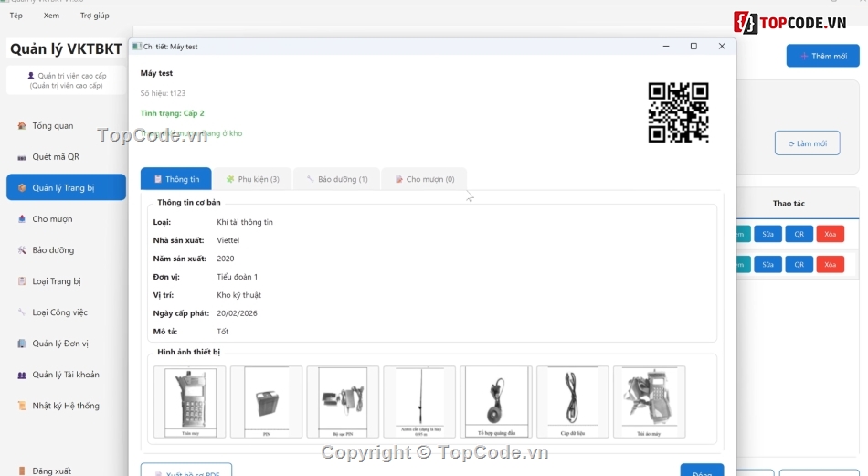Viewport: 868px width, 476px height.
Task: Click the Tình trạng: Cấp 2 status text
Action: click(x=172, y=113)
